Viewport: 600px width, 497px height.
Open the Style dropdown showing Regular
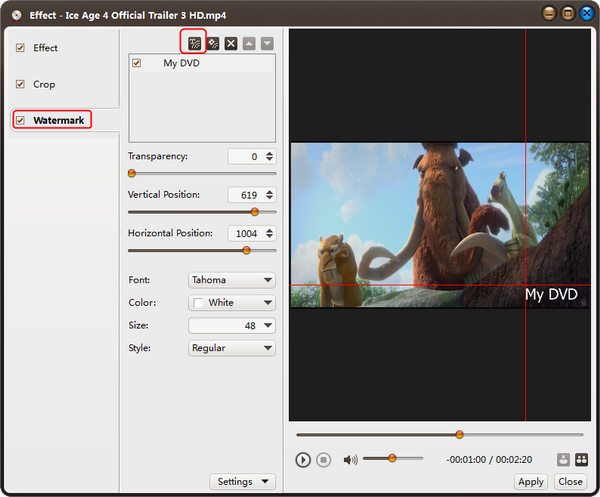click(232, 348)
